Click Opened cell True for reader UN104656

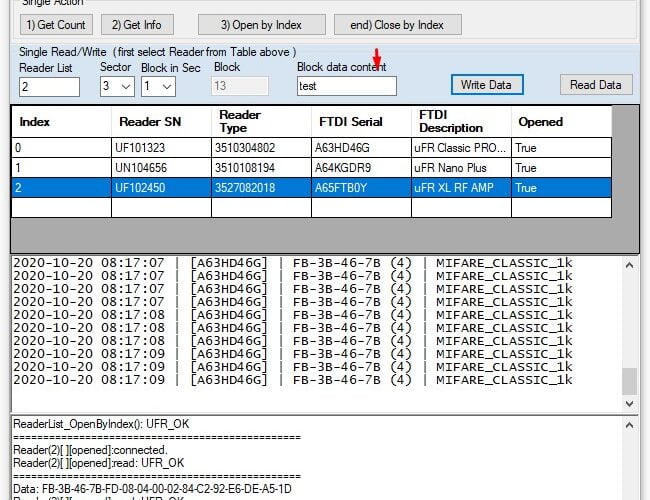click(x=561, y=168)
